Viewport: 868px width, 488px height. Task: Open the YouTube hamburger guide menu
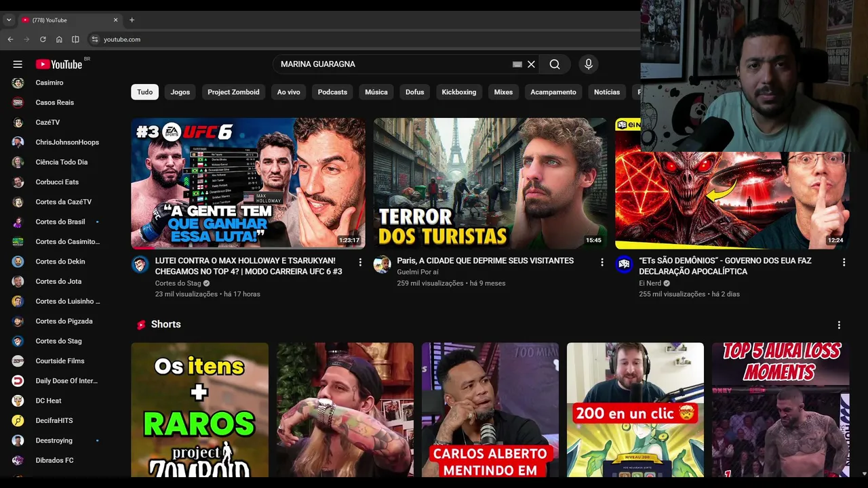click(18, 64)
